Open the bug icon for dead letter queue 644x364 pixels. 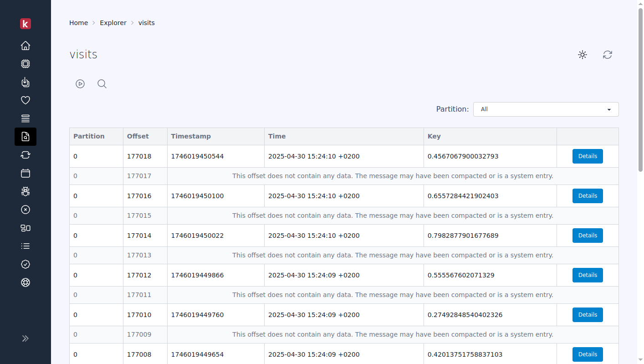26,191
